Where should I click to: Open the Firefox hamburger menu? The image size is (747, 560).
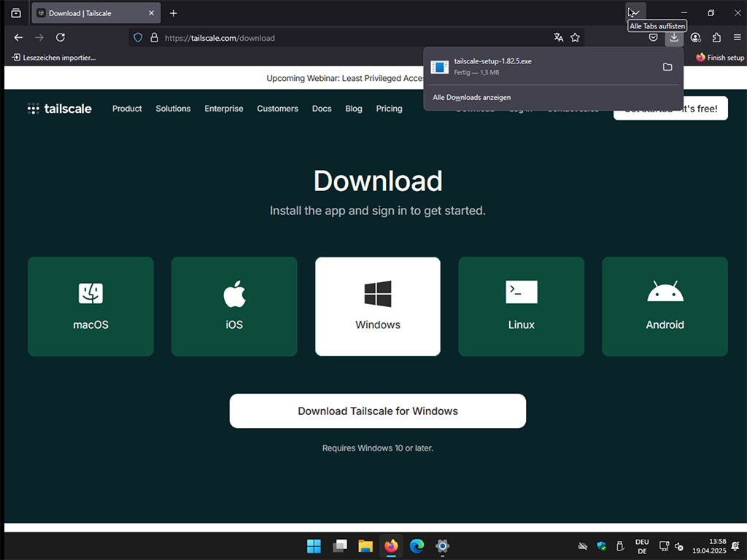[x=737, y=37]
